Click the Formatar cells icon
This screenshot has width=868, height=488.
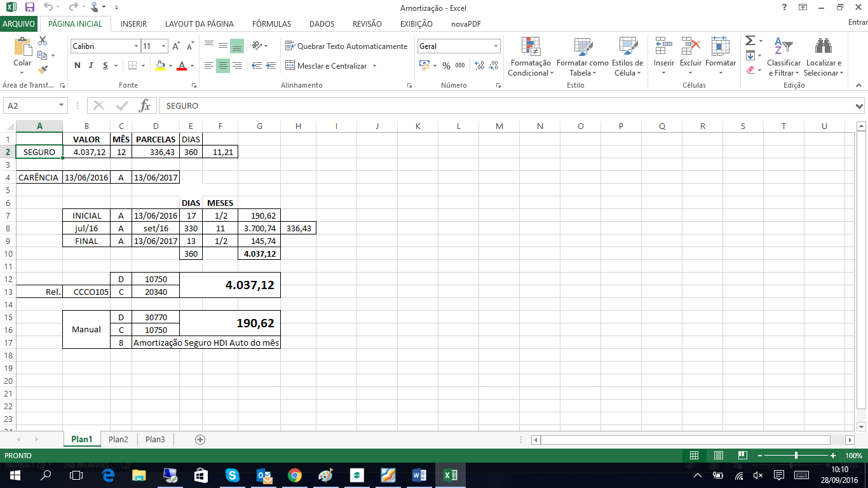click(x=721, y=46)
